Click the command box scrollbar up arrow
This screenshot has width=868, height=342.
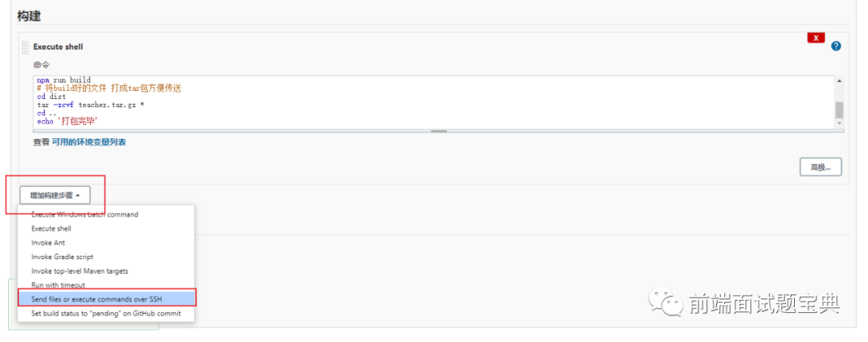pyautogui.click(x=839, y=81)
